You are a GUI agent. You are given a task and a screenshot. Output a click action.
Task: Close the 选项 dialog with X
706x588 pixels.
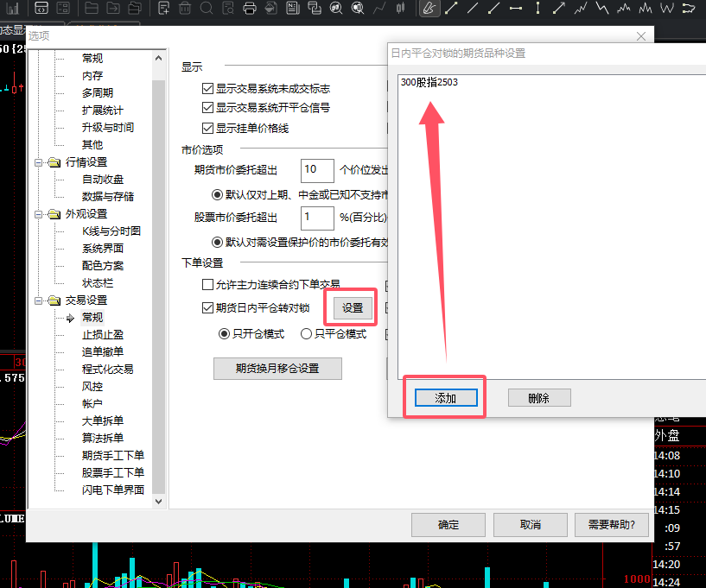[641, 36]
